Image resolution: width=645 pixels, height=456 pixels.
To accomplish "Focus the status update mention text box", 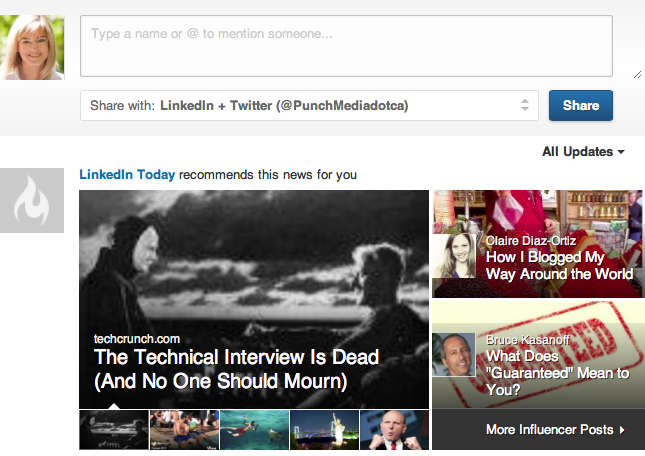I will pos(346,46).
